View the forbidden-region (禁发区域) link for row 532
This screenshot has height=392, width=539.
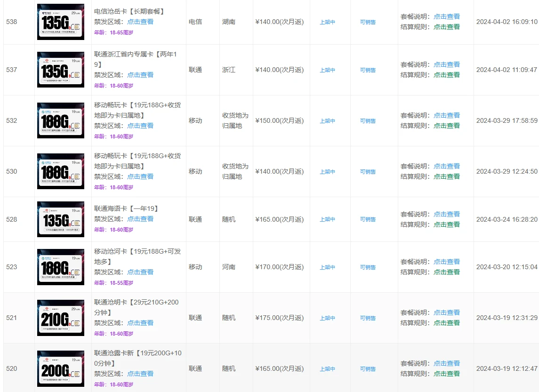tap(140, 126)
